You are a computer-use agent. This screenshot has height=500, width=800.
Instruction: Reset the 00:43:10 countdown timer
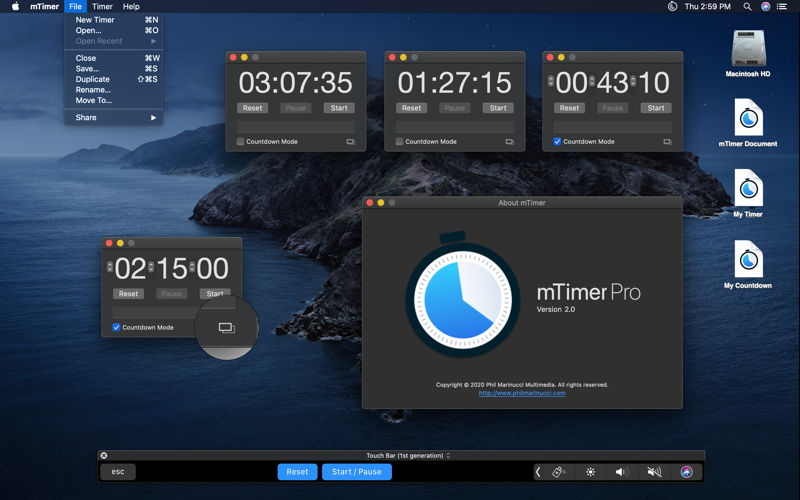click(569, 108)
